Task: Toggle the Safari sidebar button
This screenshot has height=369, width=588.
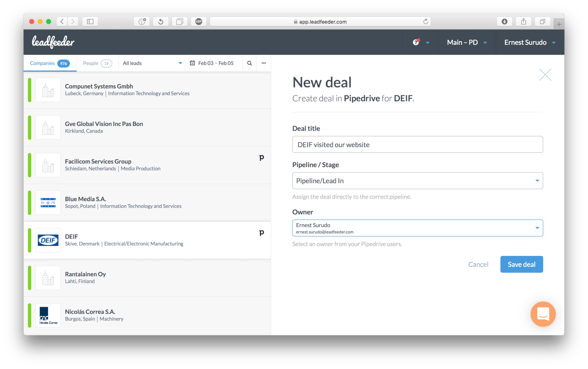Action: (x=90, y=22)
